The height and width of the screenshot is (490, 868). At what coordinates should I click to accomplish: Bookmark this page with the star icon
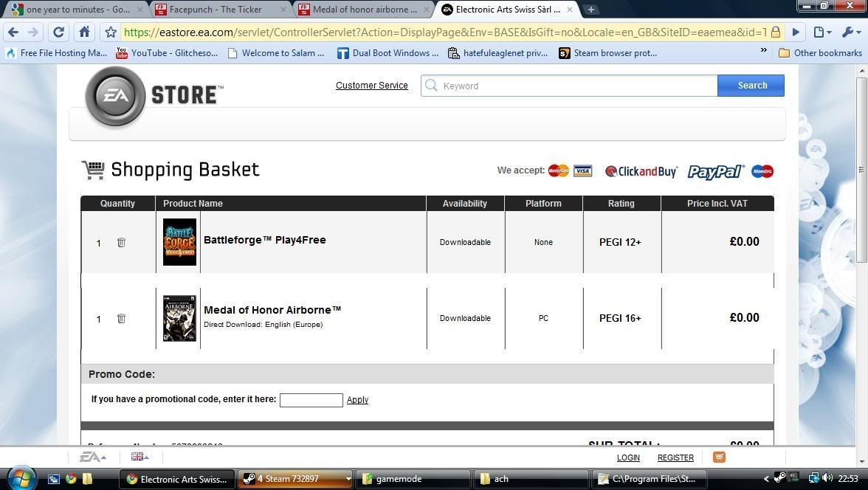[x=111, y=32]
